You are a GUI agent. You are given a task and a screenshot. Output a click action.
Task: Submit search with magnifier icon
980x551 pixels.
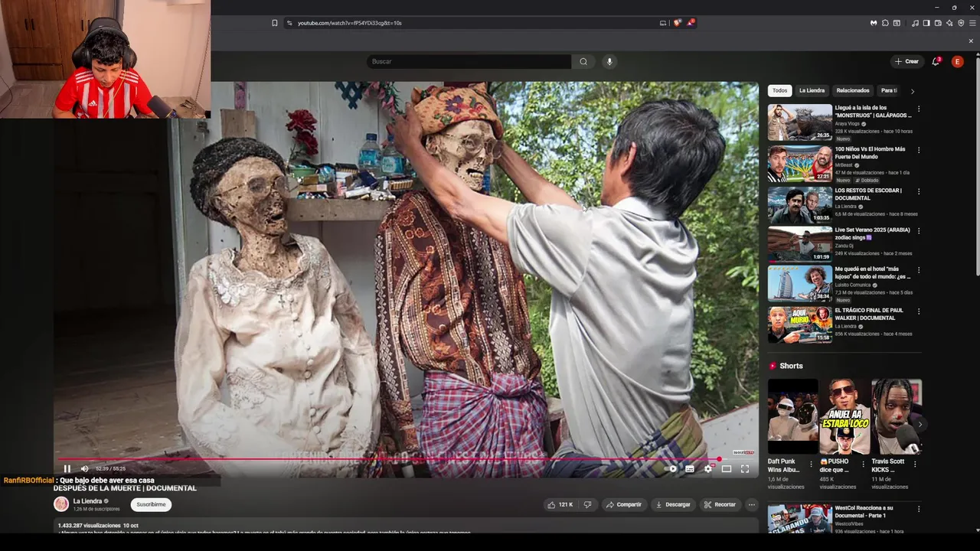tap(583, 61)
